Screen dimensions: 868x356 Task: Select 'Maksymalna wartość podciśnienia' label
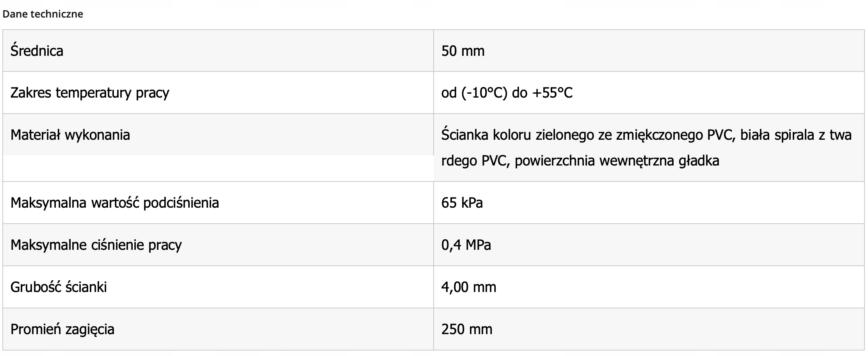click(115, 203)
